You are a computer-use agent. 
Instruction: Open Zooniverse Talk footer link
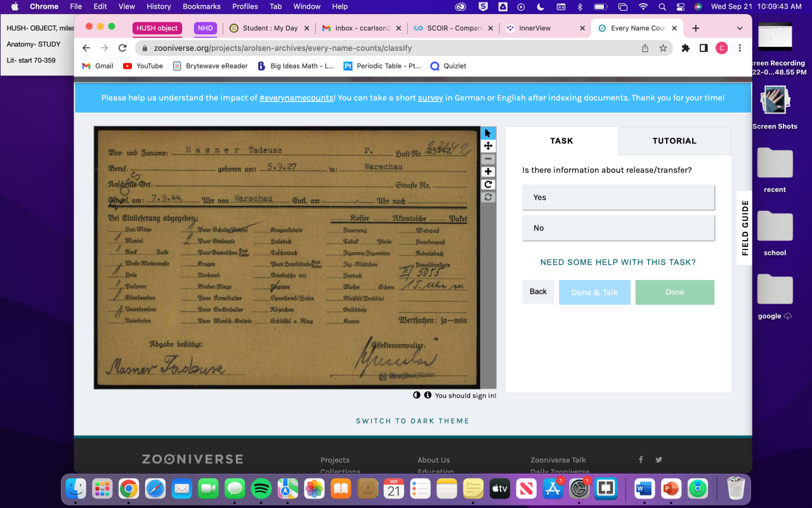click(x=558, y=460)
